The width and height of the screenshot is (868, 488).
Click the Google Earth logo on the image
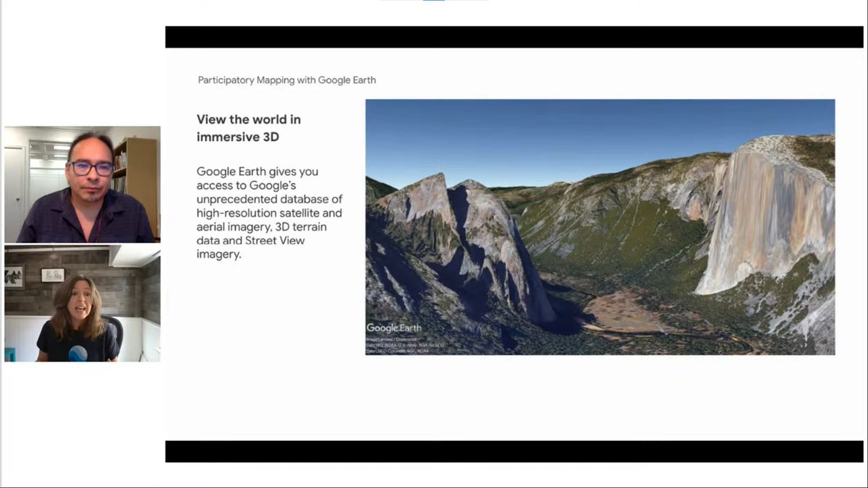pos(393,328)
